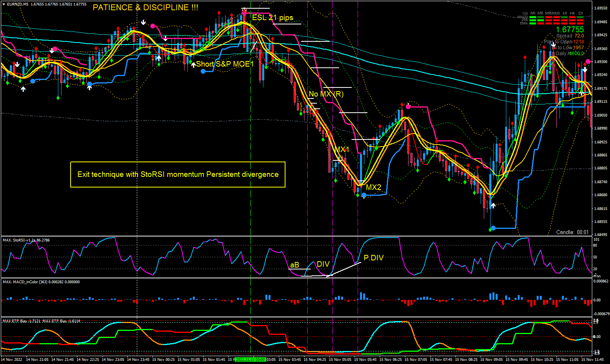Click the highlighted 2022.11.15 03:00 time marker

click(250, 359)
